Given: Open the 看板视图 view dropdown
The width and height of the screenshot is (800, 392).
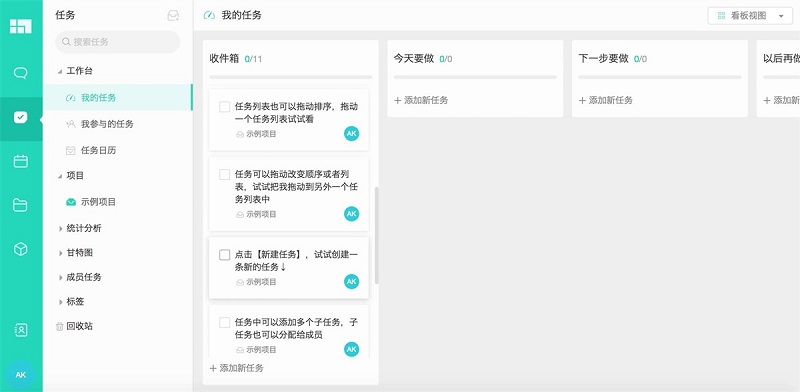Looking at the screenshot, I should 750,16.
